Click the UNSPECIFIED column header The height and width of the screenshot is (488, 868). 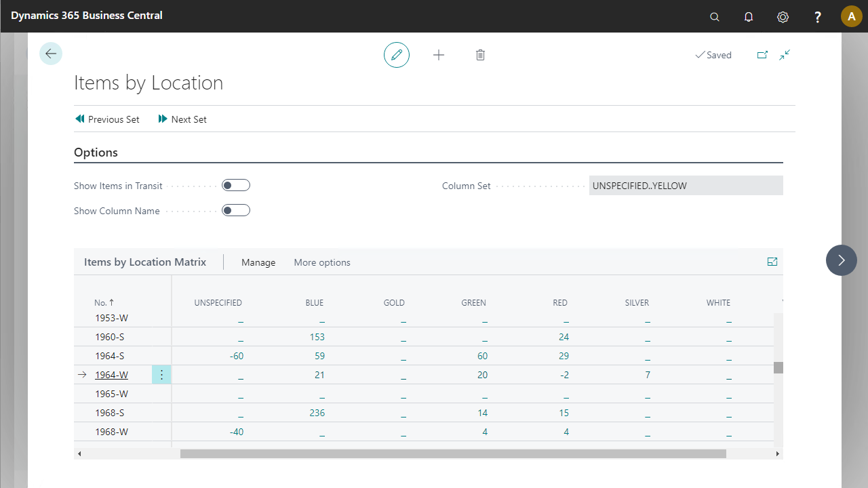[218, 303]
